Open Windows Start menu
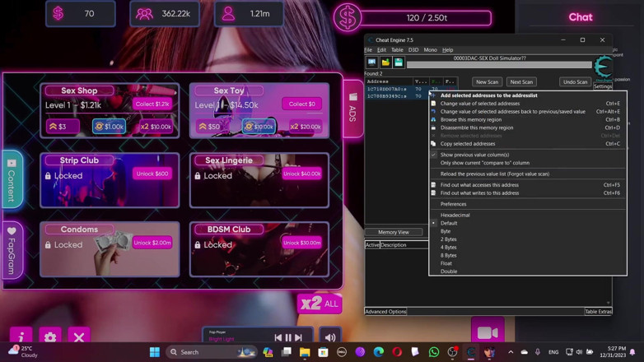This screenshot has height=362, width=644. pos(155,352)
